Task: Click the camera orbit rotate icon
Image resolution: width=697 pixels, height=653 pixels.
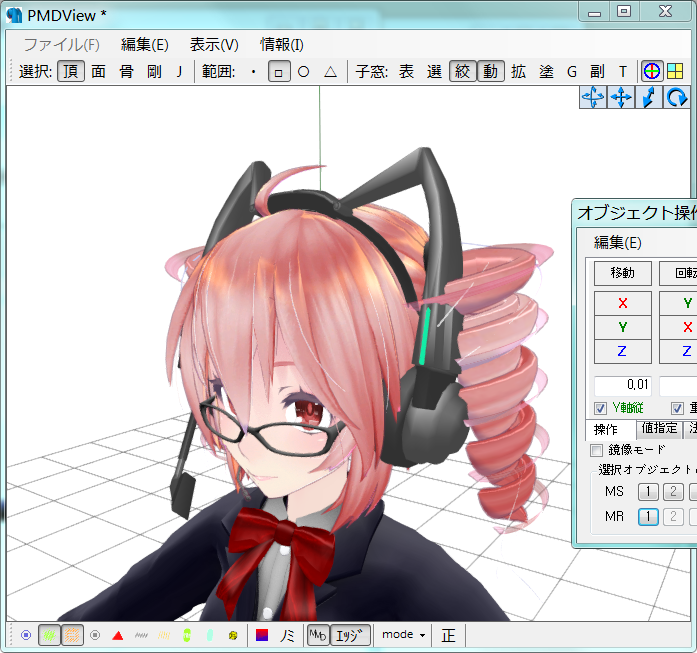Action: 593,97
